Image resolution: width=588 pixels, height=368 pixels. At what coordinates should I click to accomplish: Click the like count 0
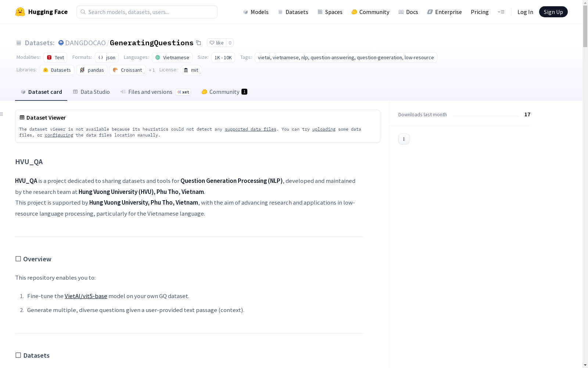(230, 43)
